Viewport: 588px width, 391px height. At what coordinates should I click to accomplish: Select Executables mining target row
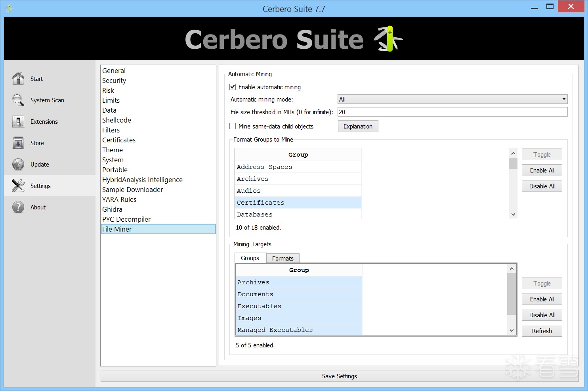click(x=299, y=306)
